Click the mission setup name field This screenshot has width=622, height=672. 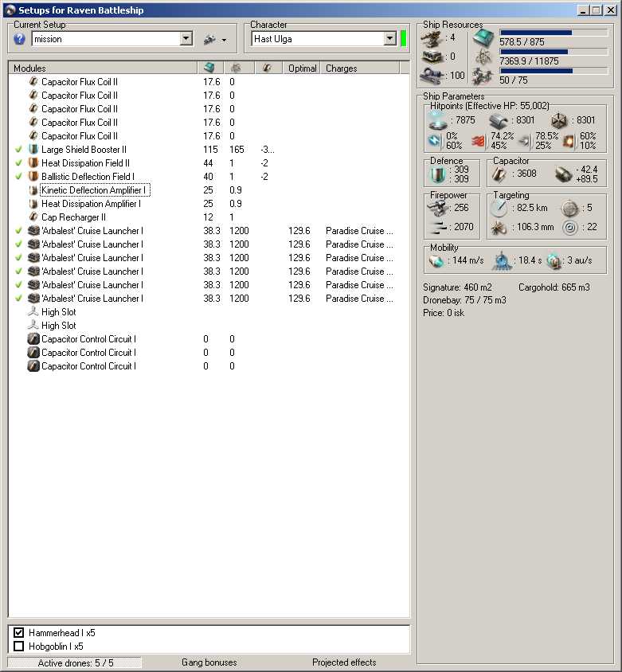[106, 39]
